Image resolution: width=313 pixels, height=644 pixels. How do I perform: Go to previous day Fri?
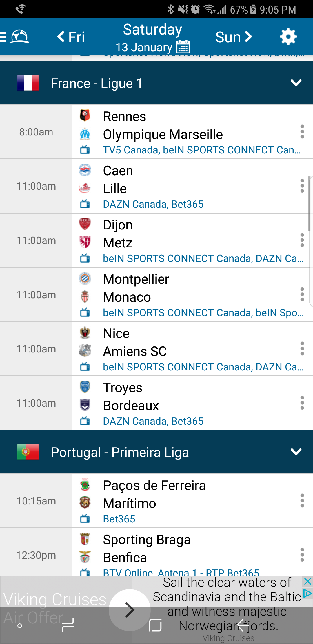tap(71, 37)
